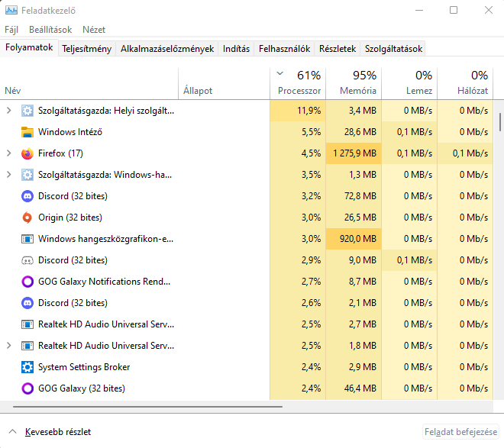504x448 pixels.
Task: Sort by Processzor column header
Action: [x=298, y=82]
